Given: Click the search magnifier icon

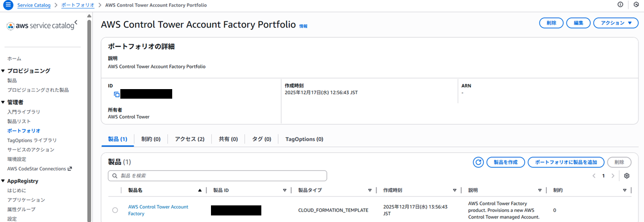Looking at the screenshot, I should click(x=115, y=176).
